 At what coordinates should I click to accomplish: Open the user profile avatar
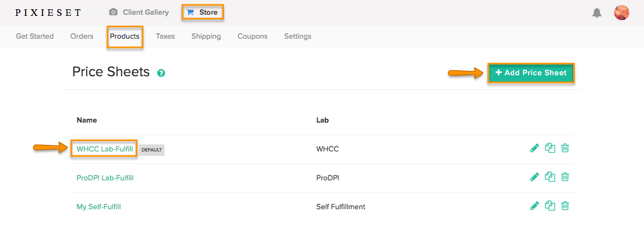pos(622,13)
